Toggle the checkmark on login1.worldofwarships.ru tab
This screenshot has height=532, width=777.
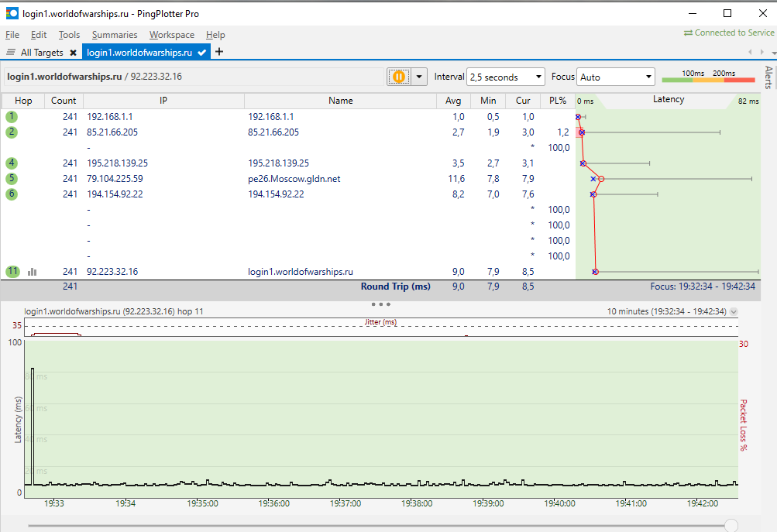click(201, 52)
